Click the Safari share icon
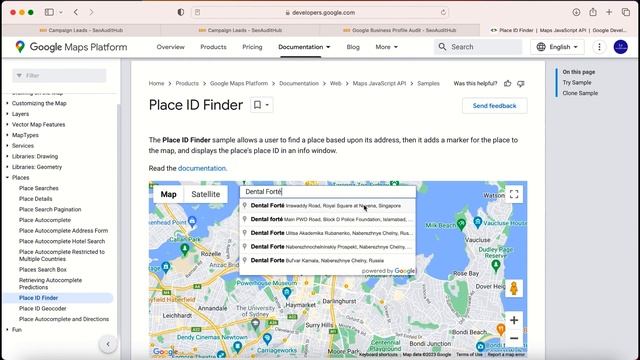 pyautogui.click(x=593, y=12)
